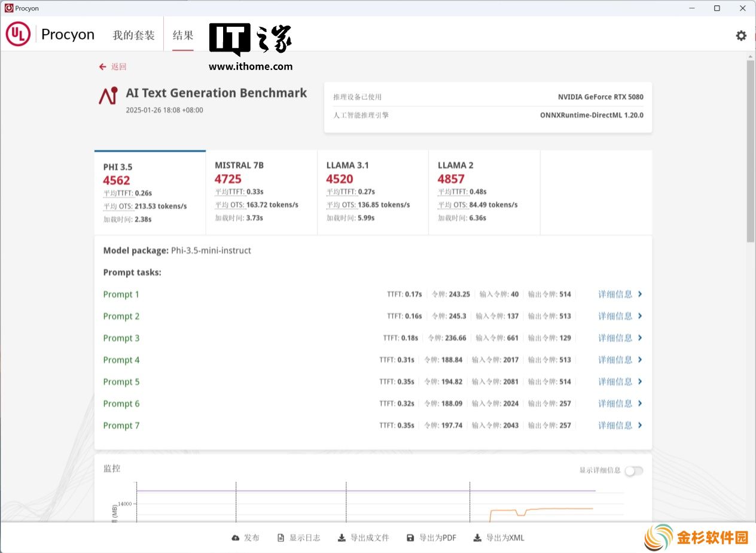Open 详细信息 link for Prompt 7
The height and width of the screenshot is (553, 756).
[615, 425]
